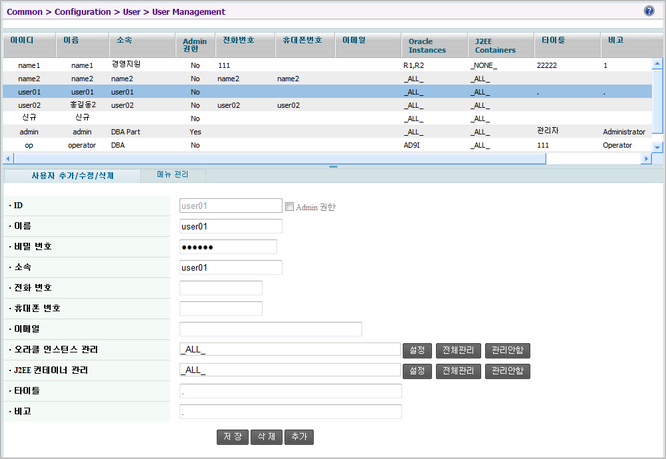The width and height of the screenshot is (666, 459).
Task: Click the table's horizontal scroll right arrow
Action: [647, 158]
